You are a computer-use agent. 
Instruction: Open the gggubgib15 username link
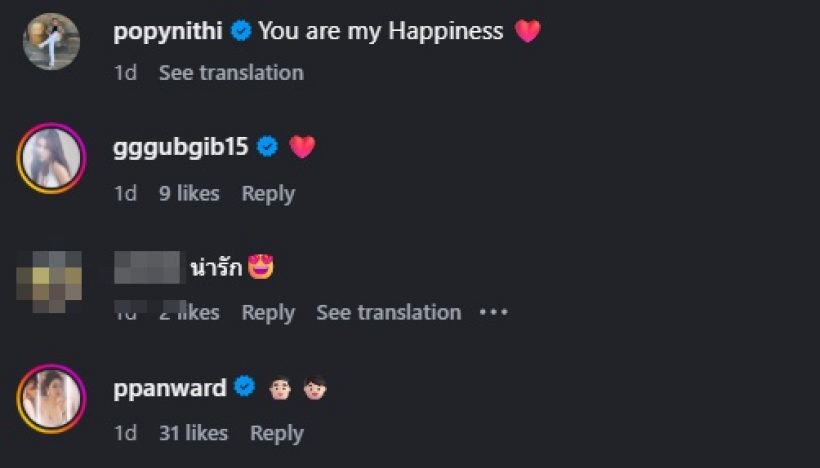(x=181, y=147)
